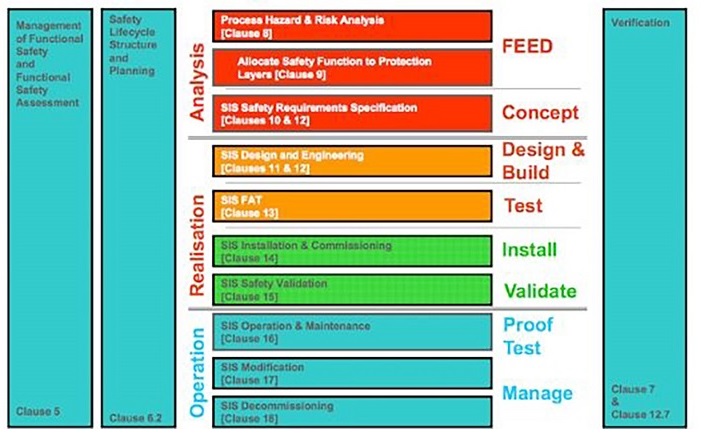708x440 pixels.
Task: Click the Management of Functional Safety column
Action: tap(50, 218)
